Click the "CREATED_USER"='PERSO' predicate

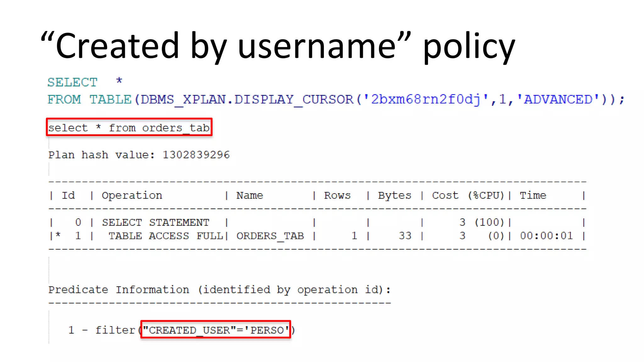[216, 330]
